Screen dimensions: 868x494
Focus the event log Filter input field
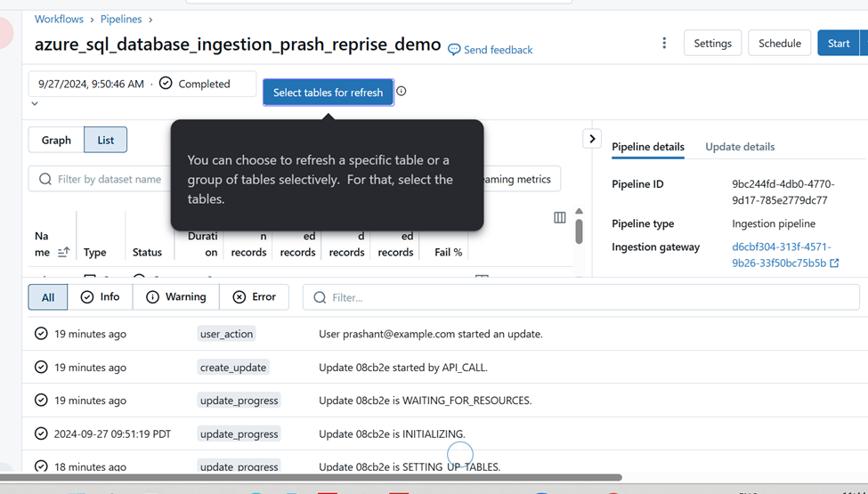point(581,297)
